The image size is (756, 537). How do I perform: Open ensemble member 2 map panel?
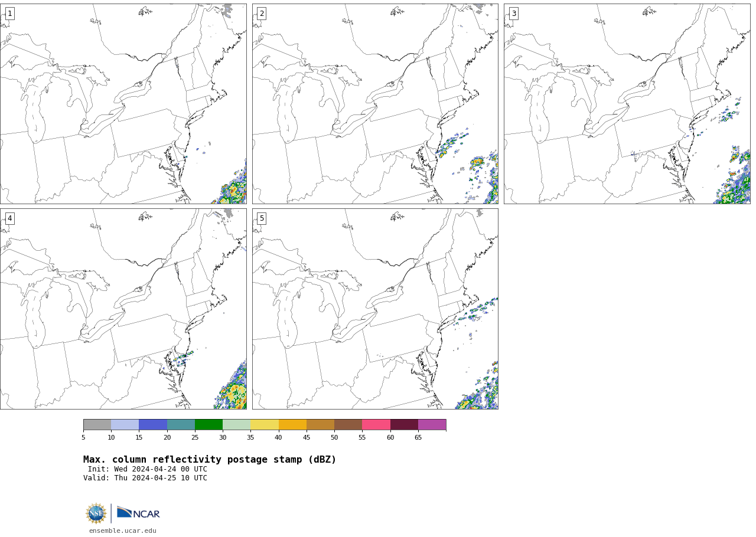[x=375, y=104]
